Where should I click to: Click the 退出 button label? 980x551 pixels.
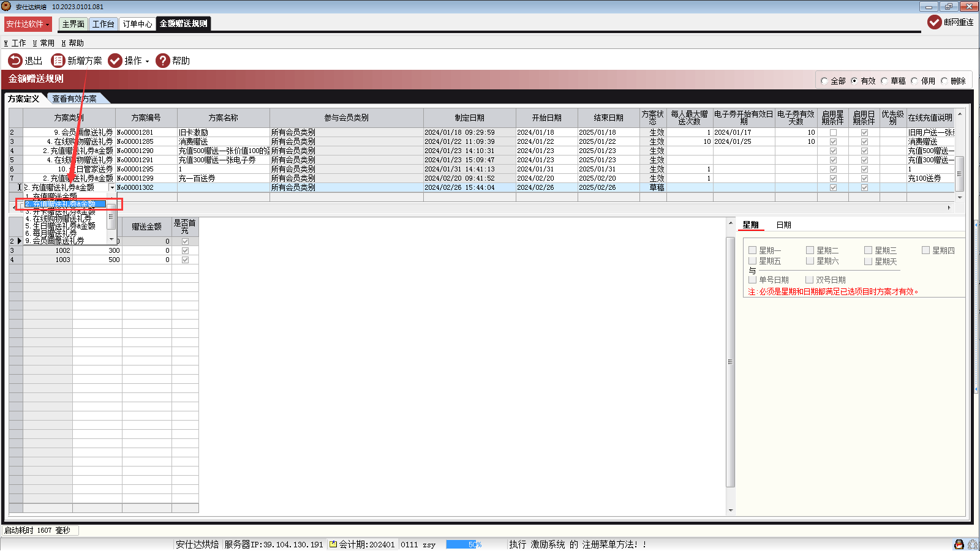pos(34,61)
